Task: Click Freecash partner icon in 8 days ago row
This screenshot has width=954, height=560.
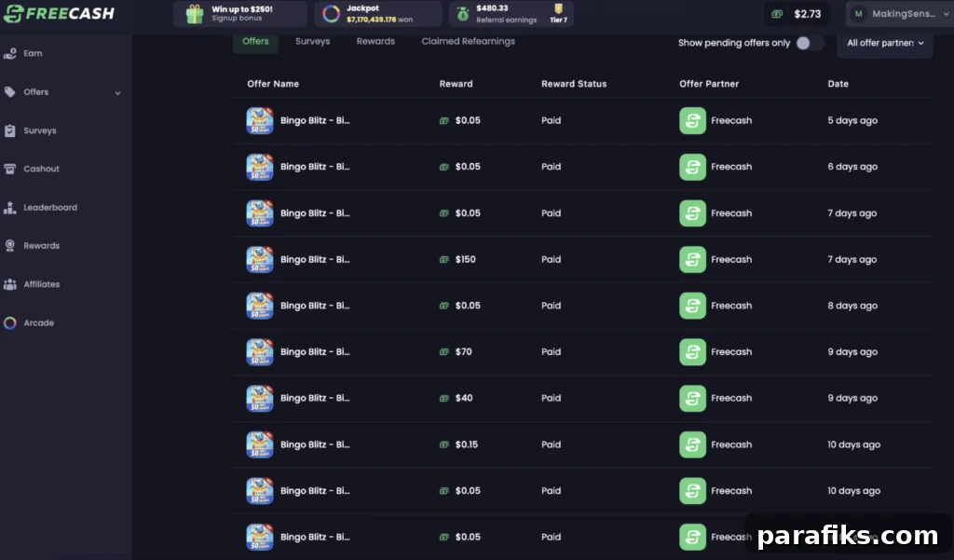Action: 692,306
